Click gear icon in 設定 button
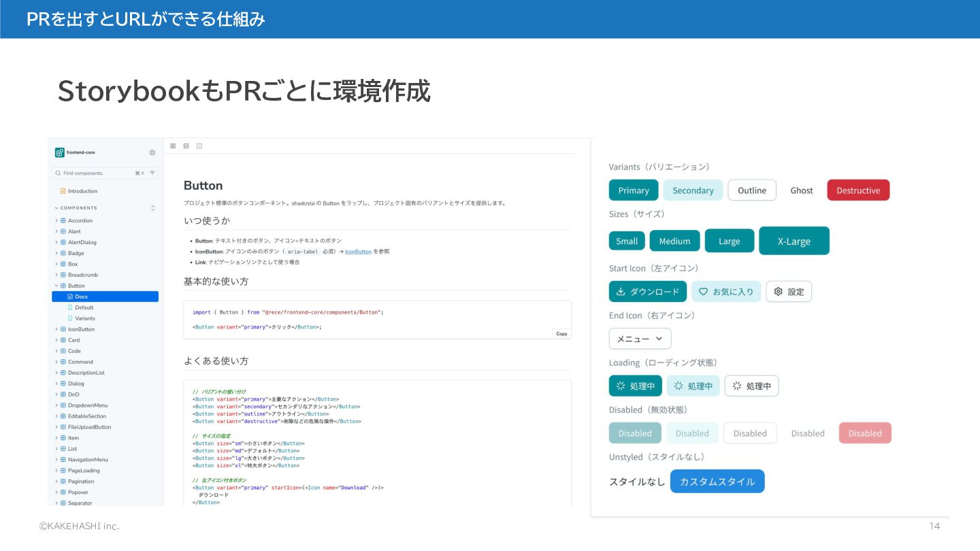980x551 pixels. click(779, 291)
